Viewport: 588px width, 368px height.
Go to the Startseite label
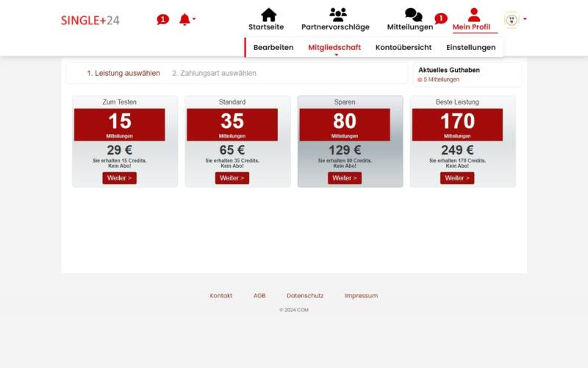(x=266, y=27)
